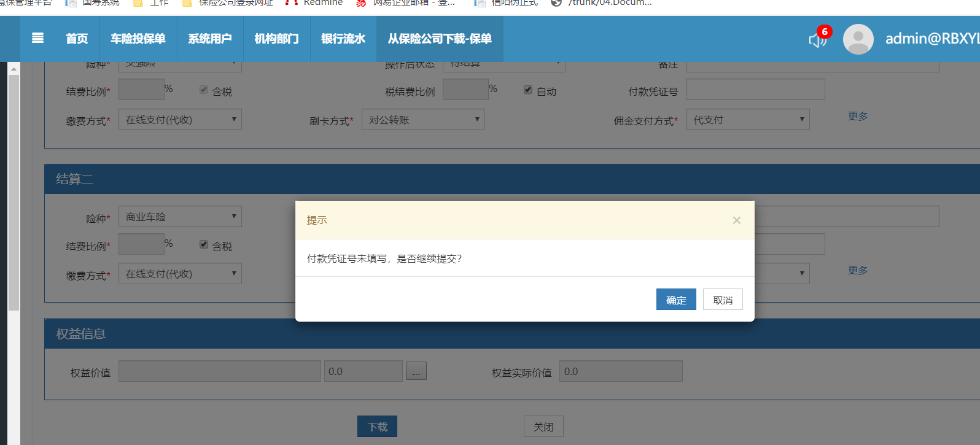Open the 车险投保单 tab

click(x=138, y=39)
